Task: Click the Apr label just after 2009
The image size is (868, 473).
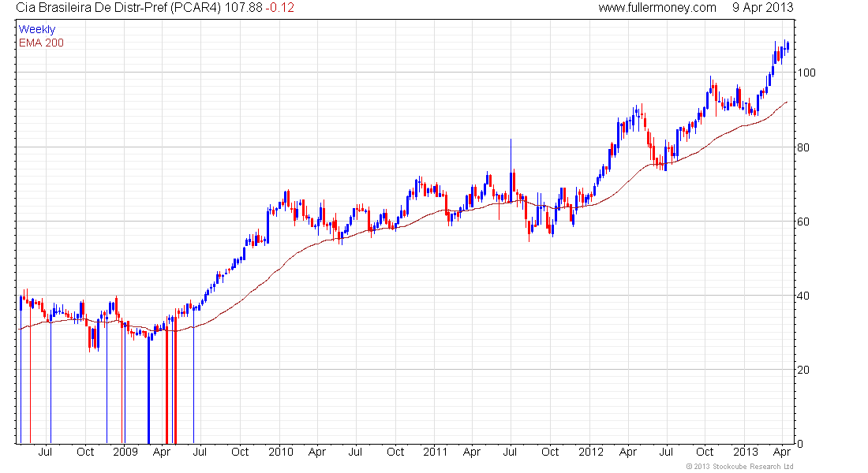Action: (162, 453)
